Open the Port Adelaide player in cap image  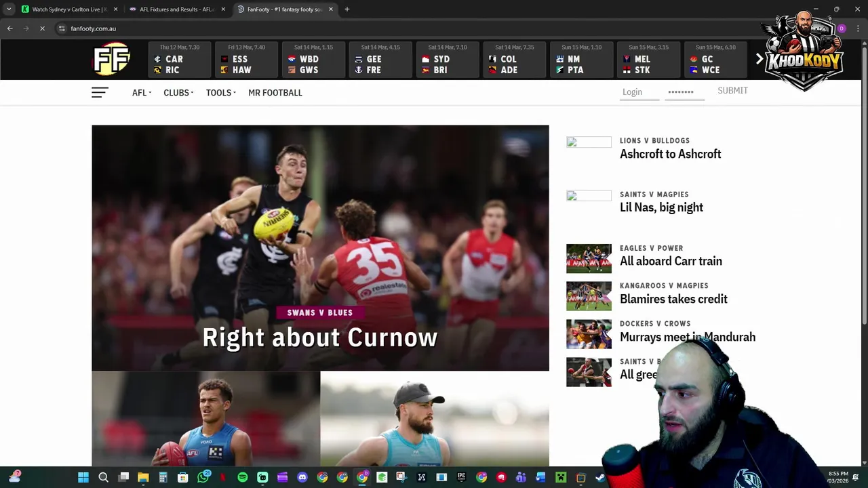point(435,419)
